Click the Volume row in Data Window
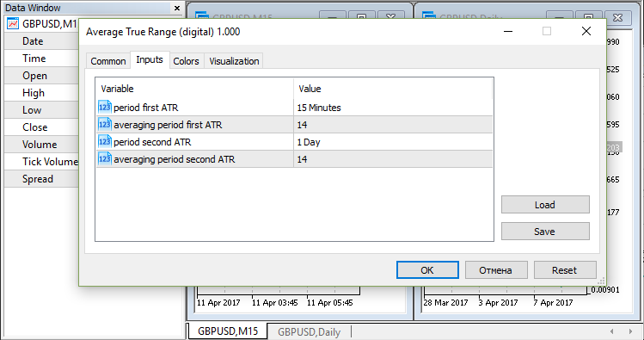Viewport: 644px width, 340px height. 41,145
